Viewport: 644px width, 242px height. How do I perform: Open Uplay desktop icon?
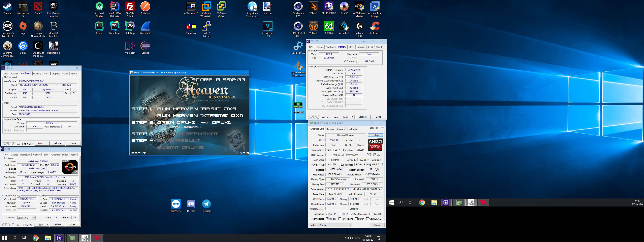tap(23, 48)
